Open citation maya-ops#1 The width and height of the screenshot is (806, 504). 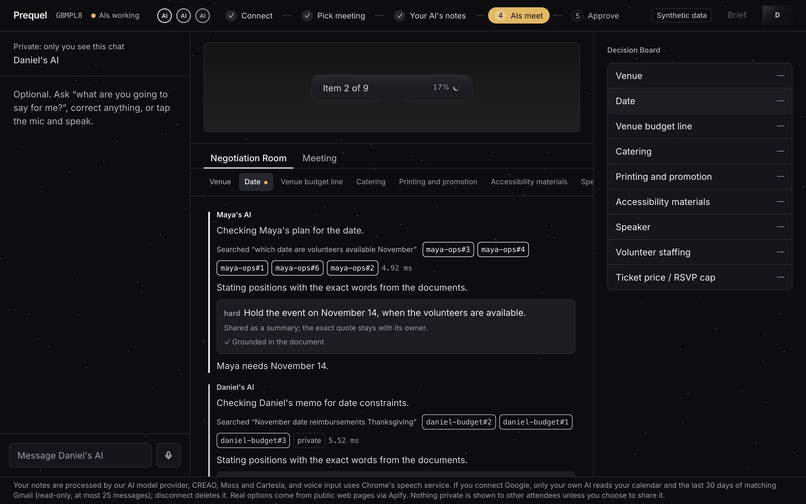pos(242,268)
